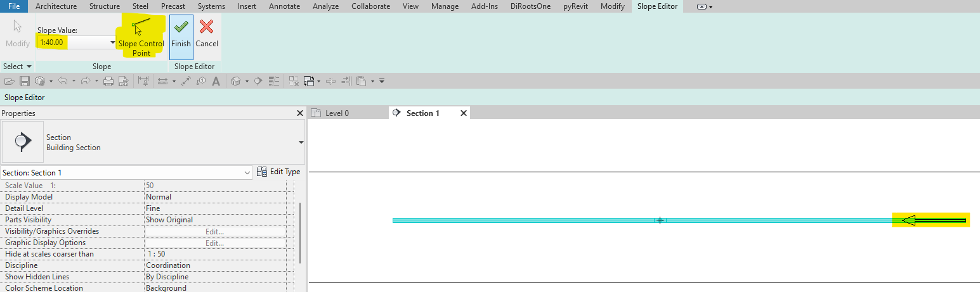Close the Section 1 view tab

coord(463,113)
